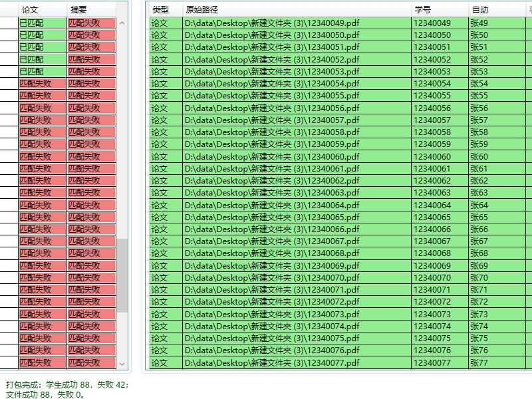Click the up arrow of the left list scrollbar
Screen dimensions: 532x399
(122, 23)
